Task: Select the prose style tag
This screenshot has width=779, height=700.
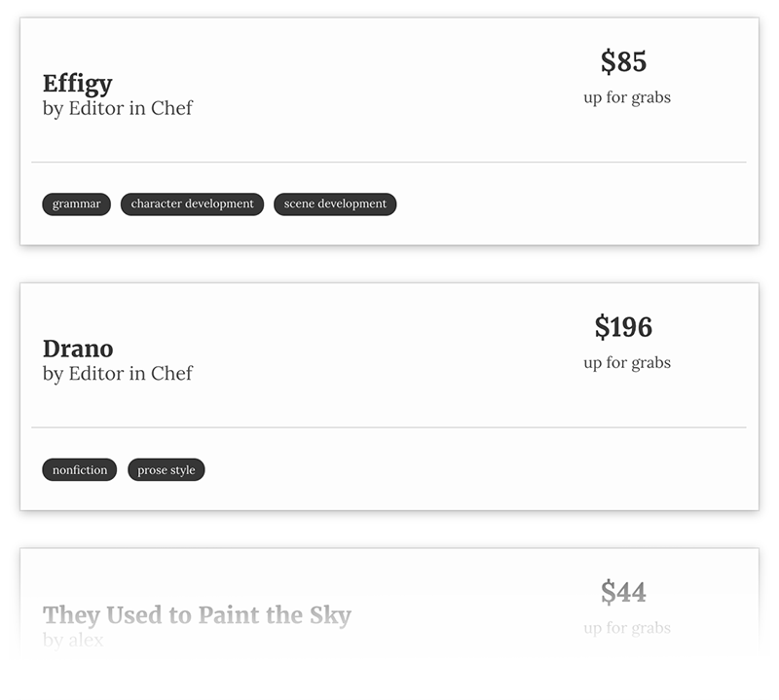Action: tap(166, 469)
